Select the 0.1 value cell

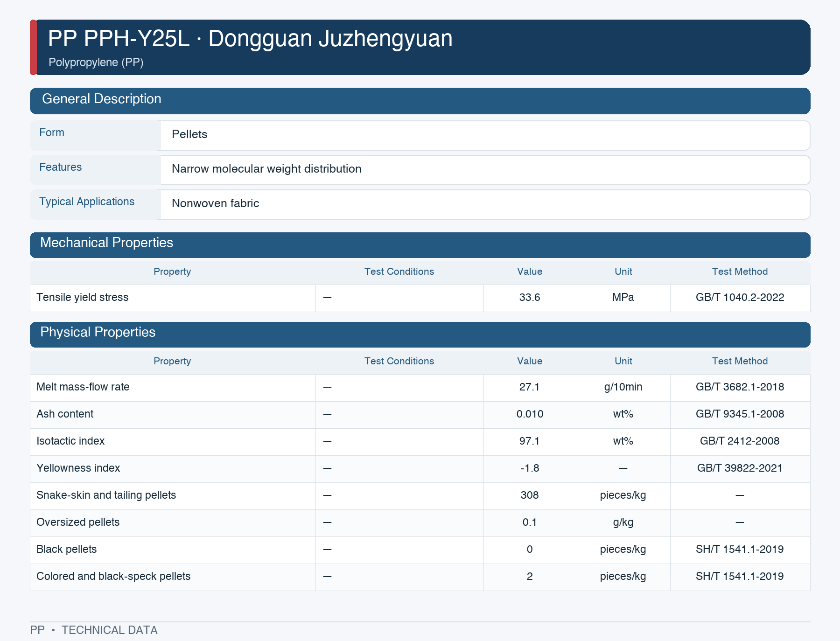point(530,523)
